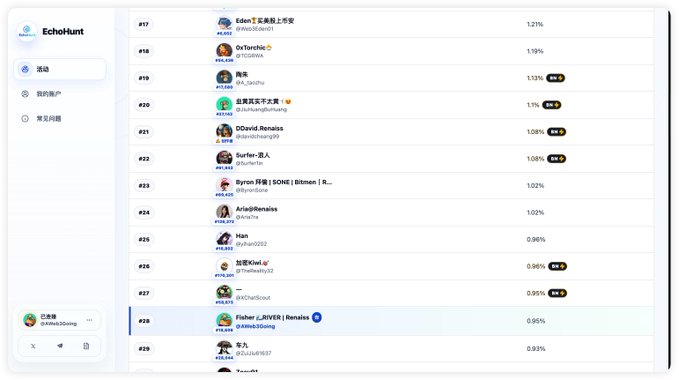Click the BN badge in row #27
The height and width of the screenshot is (380, 679).
coord(557,293)
